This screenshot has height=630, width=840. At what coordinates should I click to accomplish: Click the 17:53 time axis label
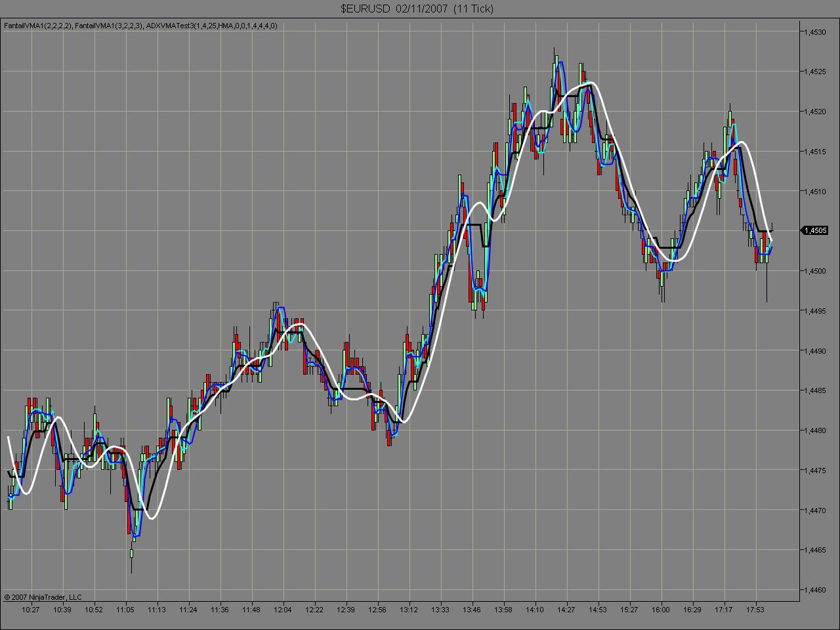755,609
